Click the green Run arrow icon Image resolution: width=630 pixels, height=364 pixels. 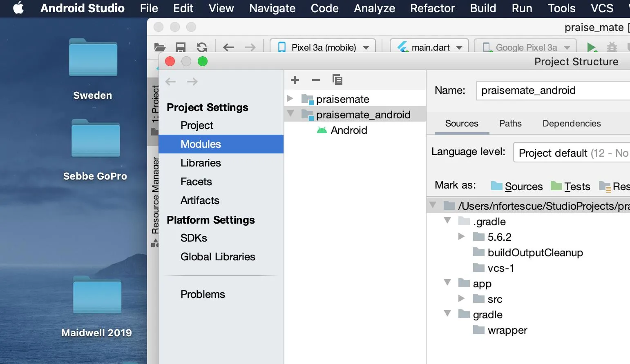591,47
